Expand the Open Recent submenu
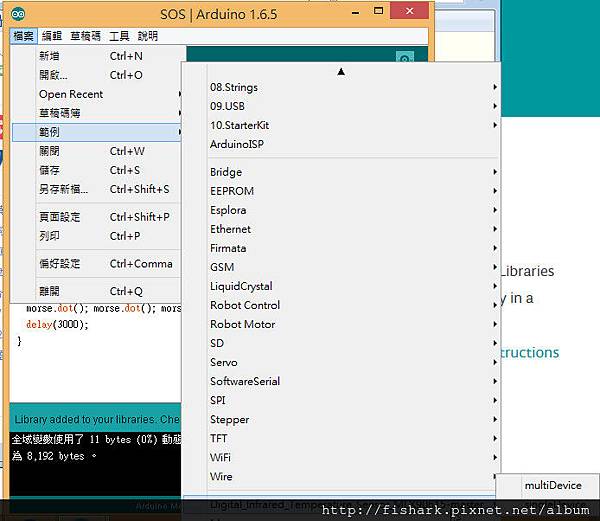This screenshot has width=600, height=521. click(97, 94)
